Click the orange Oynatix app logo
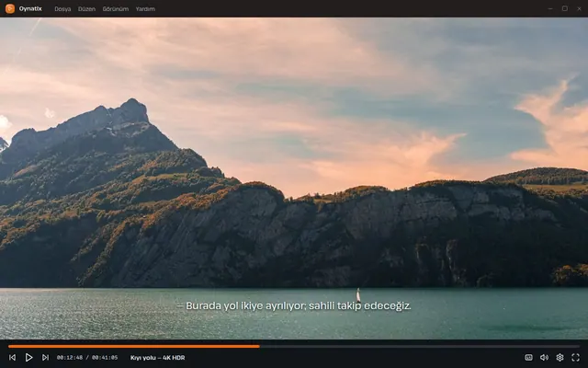 pyautogui.click(x=10, y=8)
